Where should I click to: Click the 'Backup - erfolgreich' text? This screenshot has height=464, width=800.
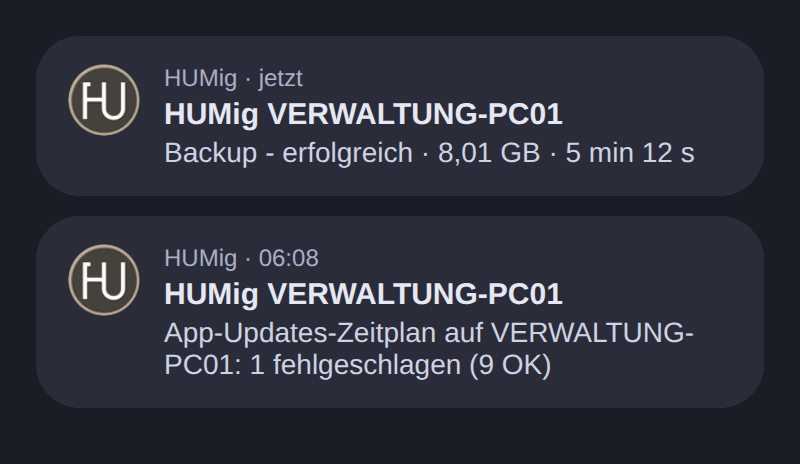(288, 153)
